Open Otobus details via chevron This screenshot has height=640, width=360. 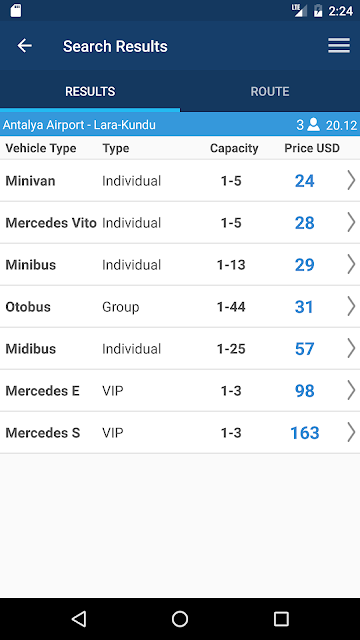351,307
